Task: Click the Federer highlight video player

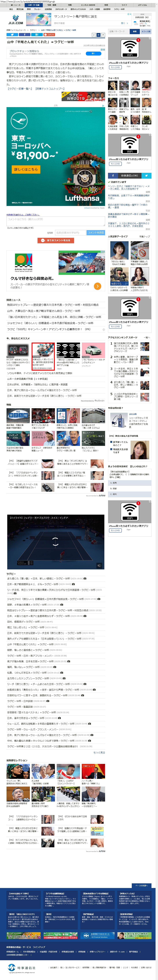Action: point(56,542)
